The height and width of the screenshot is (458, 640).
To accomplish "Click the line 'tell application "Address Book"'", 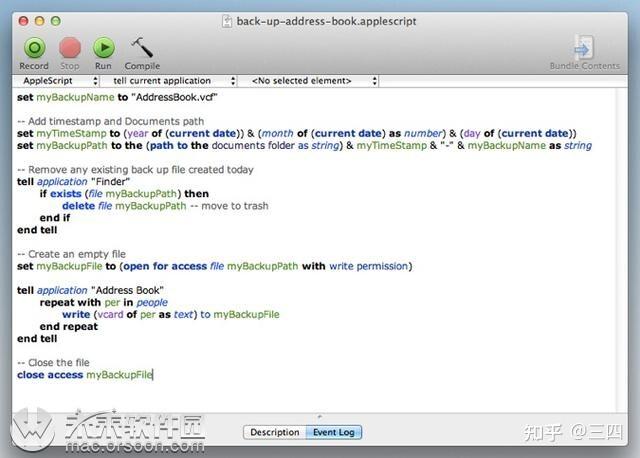I will (x=90, y=290).
